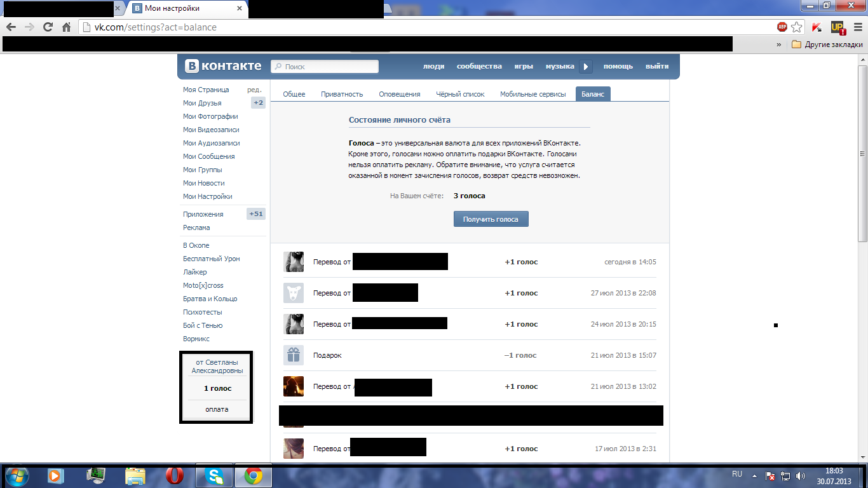Click музыка in the header
Screen dimensions: 868x488
point(560,66)
